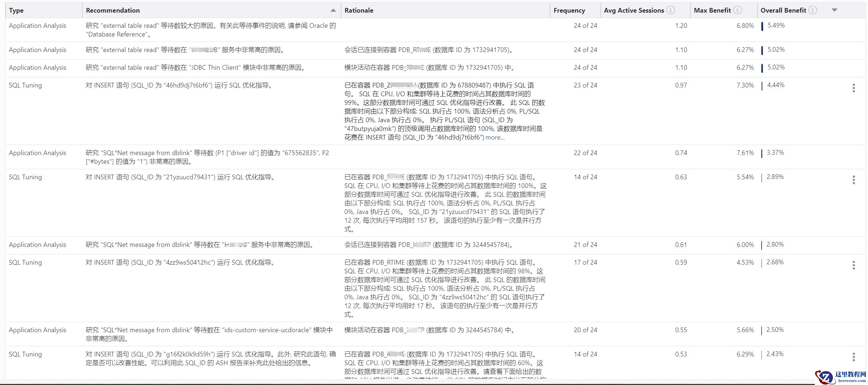Viewport: 868px width, 385px height.
Task: Click overall benefit value 4.44%
Action: (x=776, y=85)
